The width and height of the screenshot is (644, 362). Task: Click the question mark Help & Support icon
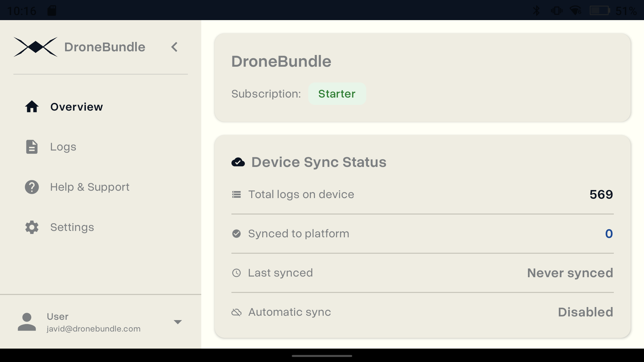[31, 187]
